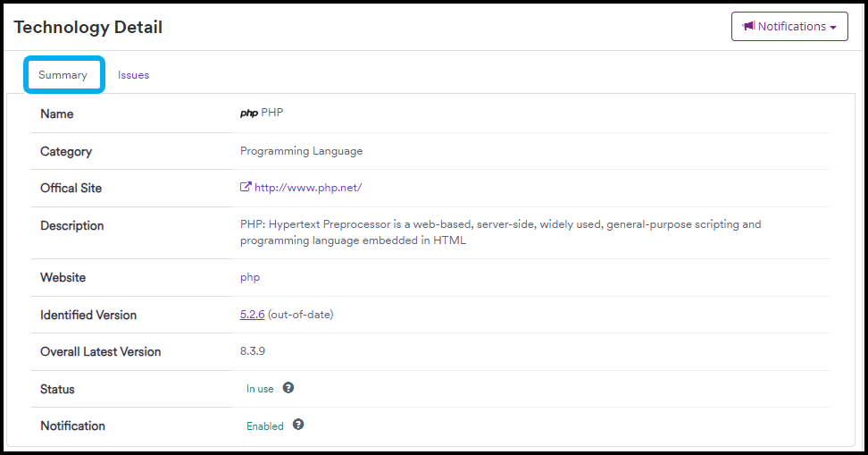Click the help icon next to In use
Viewport: 868px width, 455px height.
[288, 388]
